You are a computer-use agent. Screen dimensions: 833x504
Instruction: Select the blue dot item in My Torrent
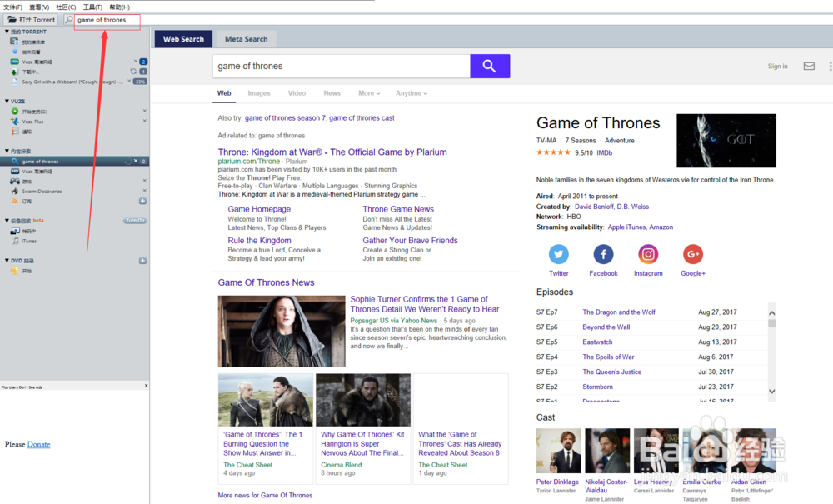pyautogui.click(x=27, y=52)
